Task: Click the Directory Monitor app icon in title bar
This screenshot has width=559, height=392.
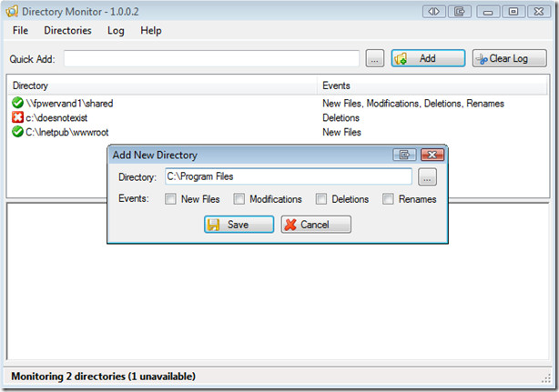Action: (x=12, y=12)
